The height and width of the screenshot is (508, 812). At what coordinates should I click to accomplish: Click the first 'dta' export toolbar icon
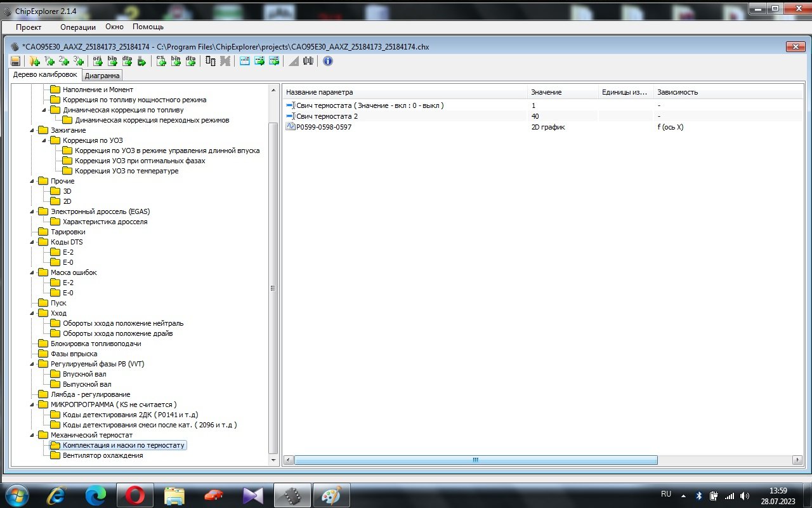pyautogui.click(x=127, y=61)
